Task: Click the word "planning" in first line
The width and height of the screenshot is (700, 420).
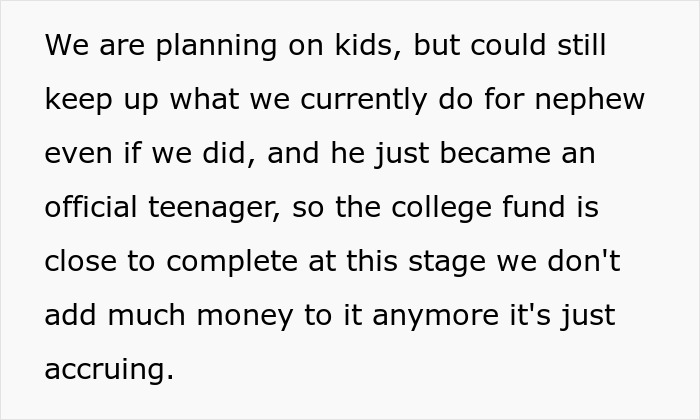Action: pyautogui.click(x=201, y=48)
